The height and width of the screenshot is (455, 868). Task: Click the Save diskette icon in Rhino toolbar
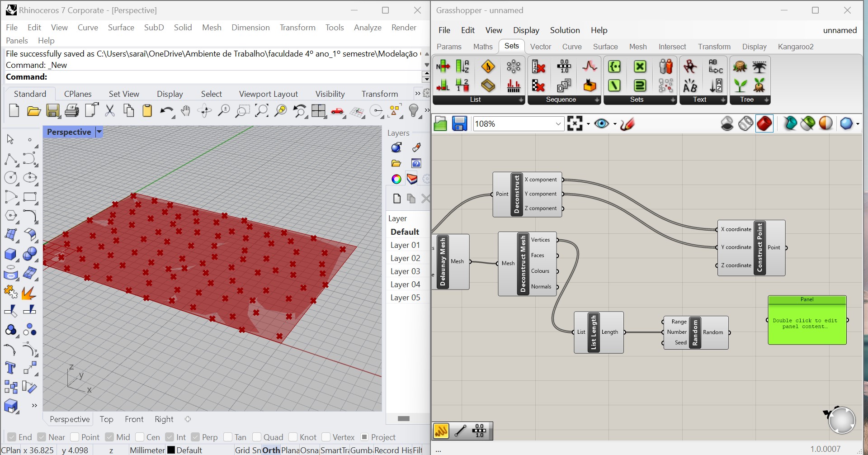click(53, 111)
